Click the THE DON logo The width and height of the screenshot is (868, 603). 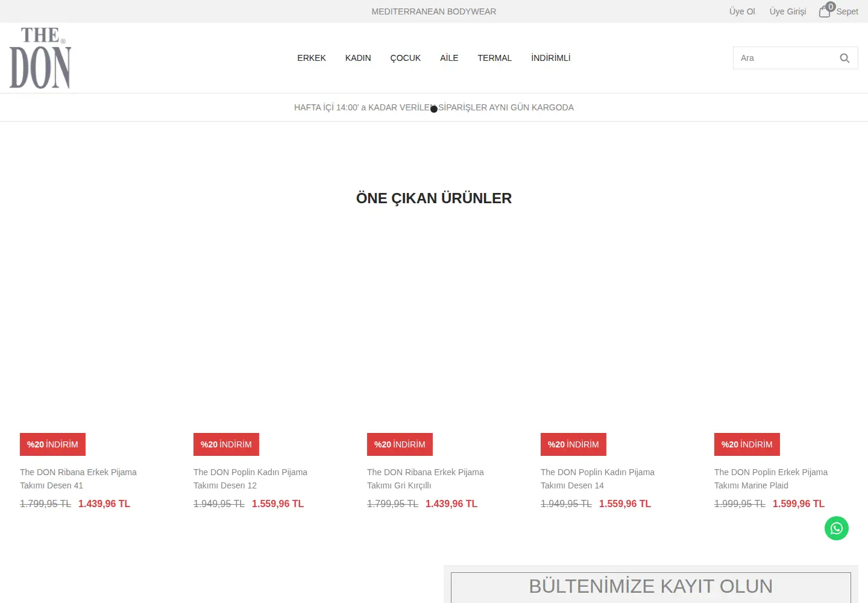(40, 58)
